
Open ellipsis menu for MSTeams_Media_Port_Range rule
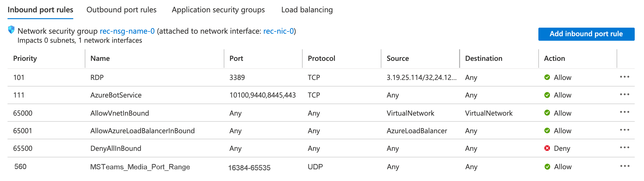pyautogui.click(x=625, y=166)
